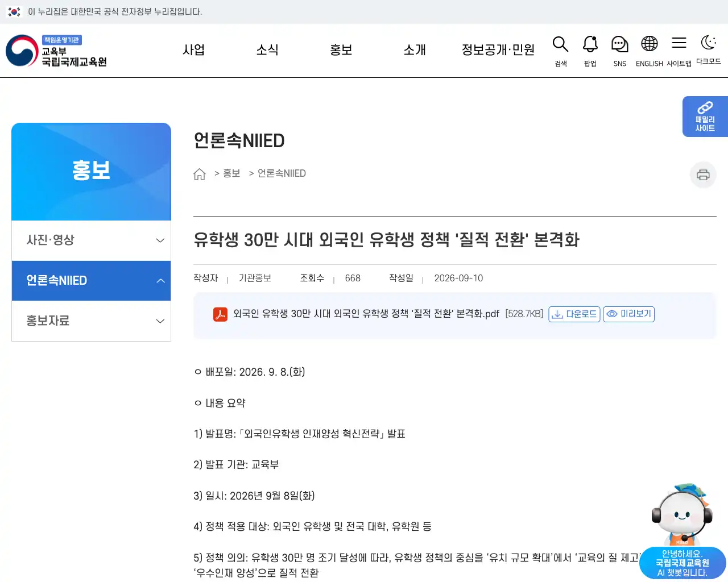This screenshot has width=728, height=582.
Task: Click the PDF file icon
Action: [220, 314]
